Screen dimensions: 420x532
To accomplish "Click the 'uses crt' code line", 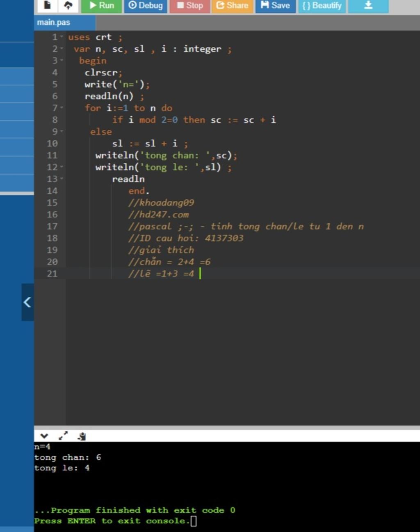I will 95,37.
